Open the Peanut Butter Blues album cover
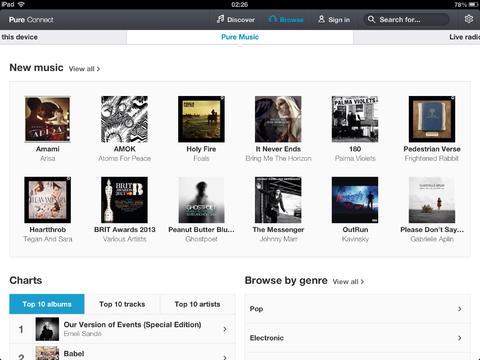The height and width of the screenshot is (360, 480). tap(201, 200)
